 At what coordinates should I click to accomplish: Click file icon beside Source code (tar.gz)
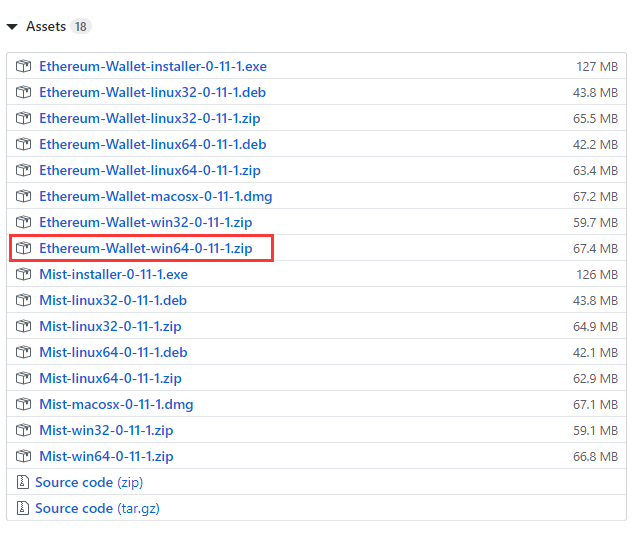pos(22,508)
